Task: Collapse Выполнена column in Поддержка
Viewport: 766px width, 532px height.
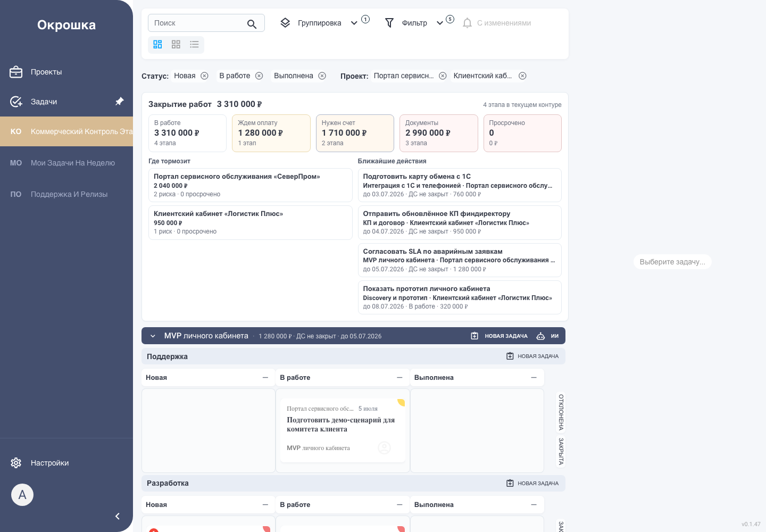Action: coord(534,377)
